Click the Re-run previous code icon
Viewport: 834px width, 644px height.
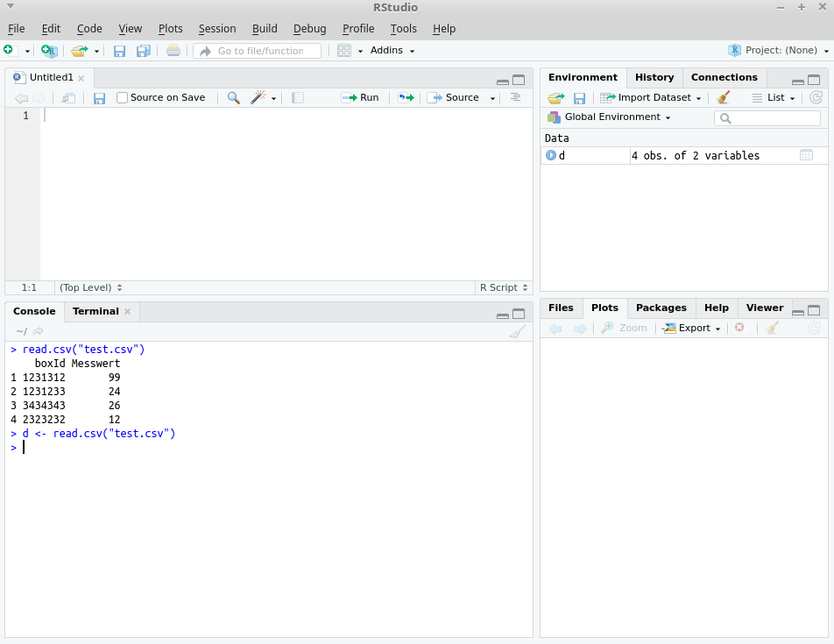pos(406,98)
